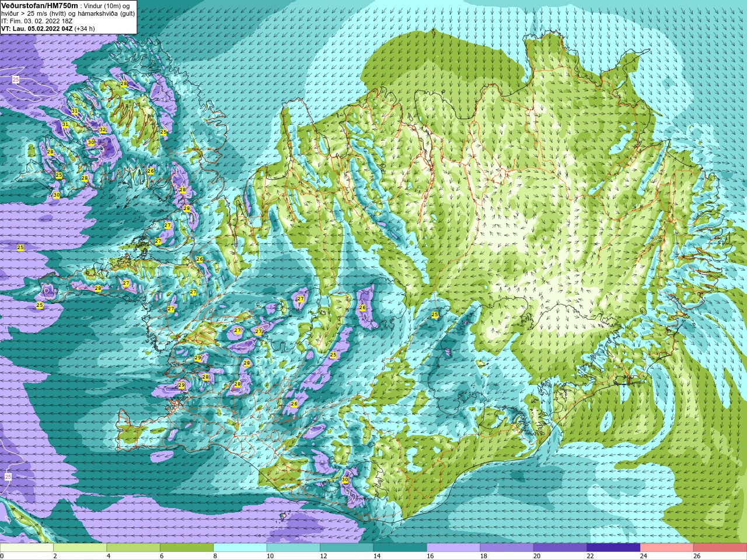Click the 6–8 m/s olive green legend swatch
The width and height of the screenshot is (747, 560).
[x=187, y=548]
